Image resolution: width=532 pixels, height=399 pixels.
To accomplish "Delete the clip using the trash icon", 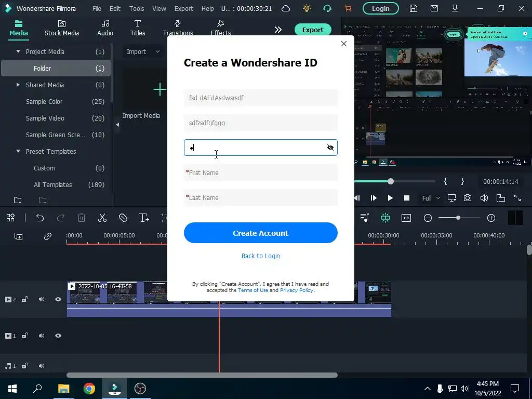I will (x=82, y=218).
